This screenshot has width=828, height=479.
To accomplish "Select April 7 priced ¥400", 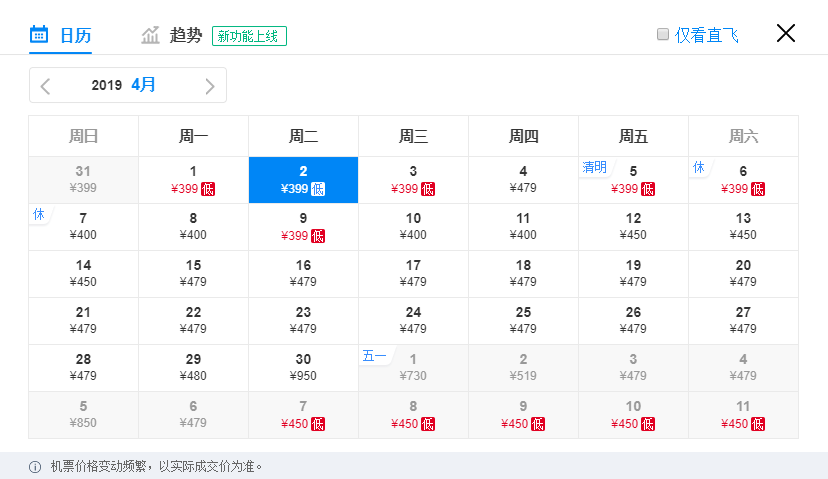I will click(x=83, y=227).
